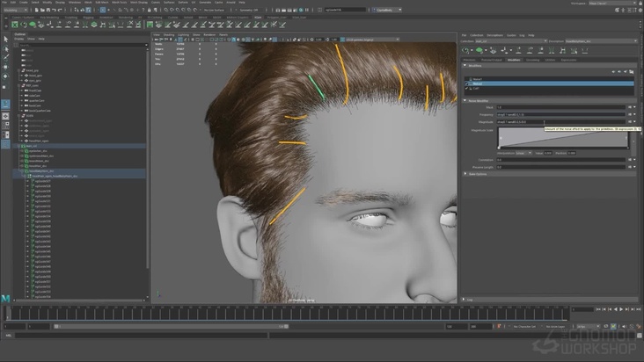Click the Magnitude Scale ramp graph
The image size is (644, 362).
pyautogui.click(x=563, y=137)
